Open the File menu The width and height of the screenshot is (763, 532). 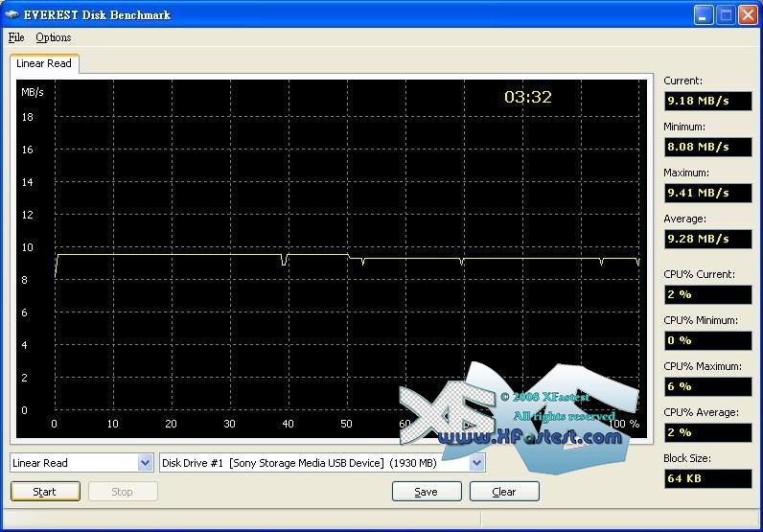[16, 37]
